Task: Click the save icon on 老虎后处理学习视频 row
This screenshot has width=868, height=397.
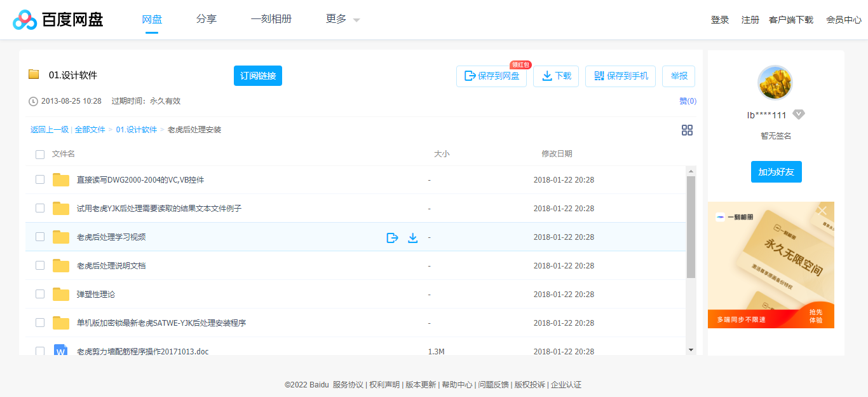Action: tap(392, 237)
